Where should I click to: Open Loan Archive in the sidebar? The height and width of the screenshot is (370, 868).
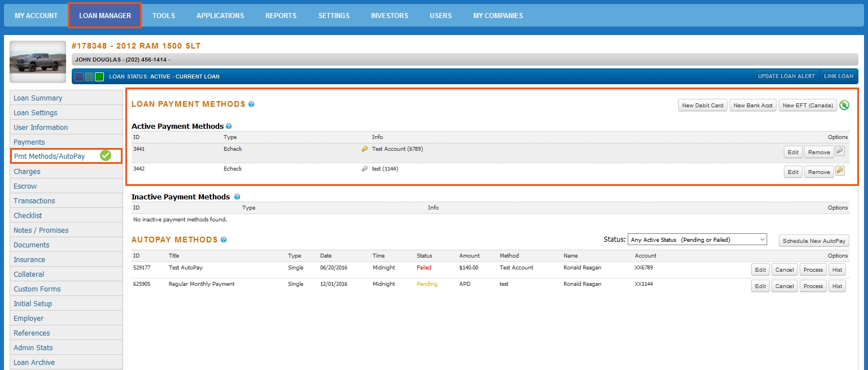[x=67, y=362]
